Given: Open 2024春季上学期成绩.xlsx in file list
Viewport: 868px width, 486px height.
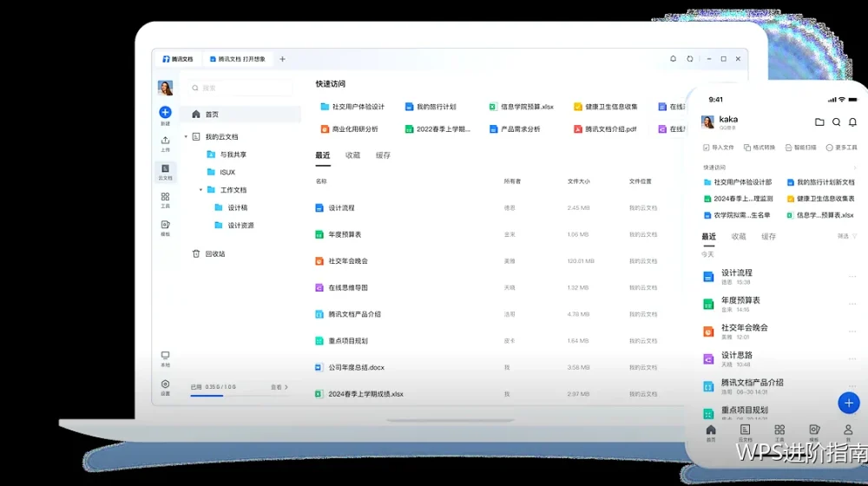Looking at the screenshot, I should 359,394.
